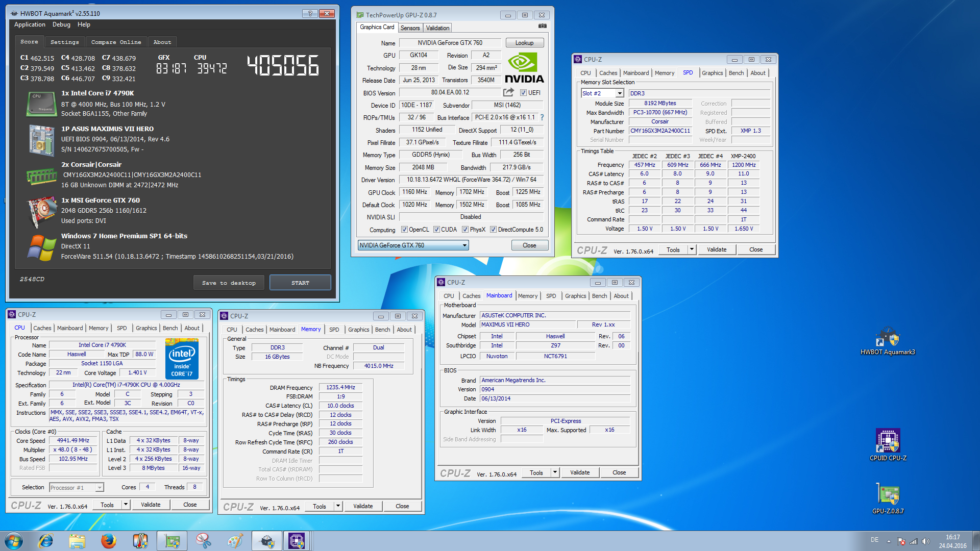The width and height of the screenshot is (980, 551).
Task: Click the CPU chip image in Aquamark
Action: (x=41, y=104)
